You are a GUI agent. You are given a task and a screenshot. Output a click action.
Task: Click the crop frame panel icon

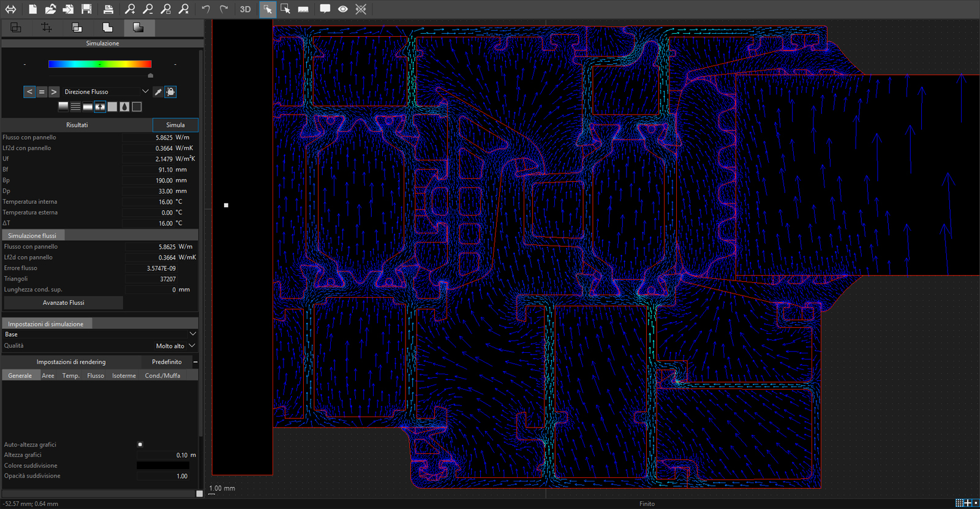click(46, 28)
